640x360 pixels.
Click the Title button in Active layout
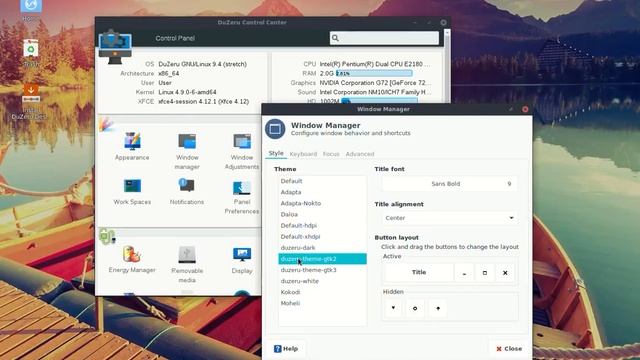point(419,273)
